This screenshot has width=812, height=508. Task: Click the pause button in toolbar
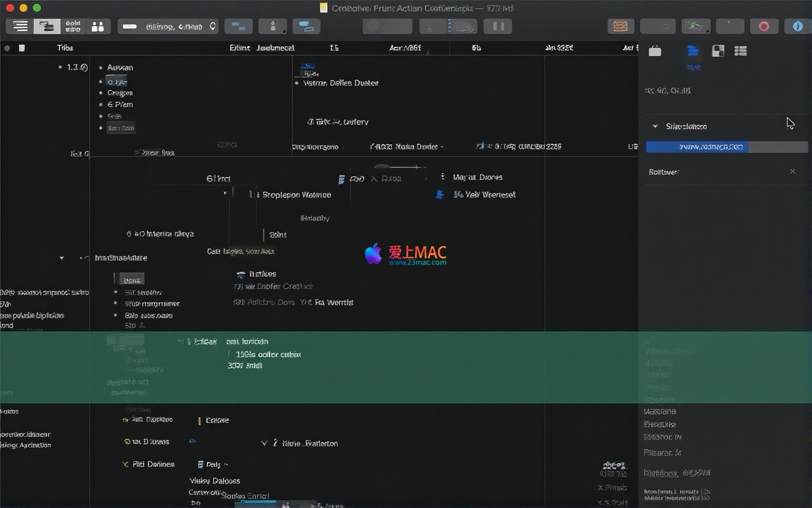[497, 27]
